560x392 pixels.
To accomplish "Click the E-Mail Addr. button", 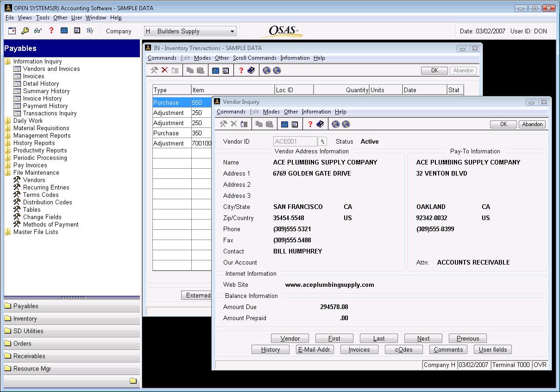I will 315,349.
